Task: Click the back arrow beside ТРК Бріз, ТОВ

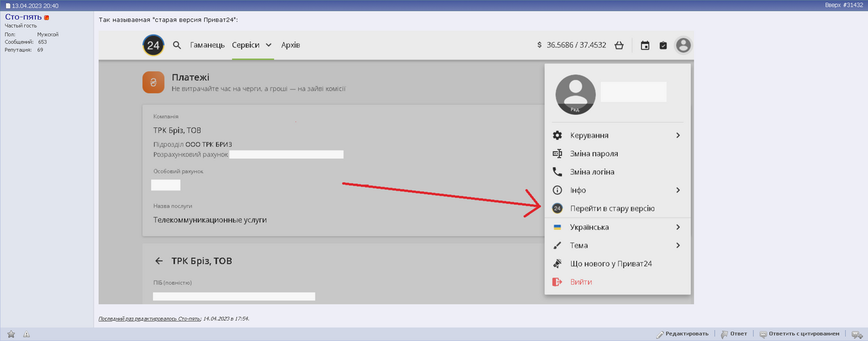Action: [x=159, y=261]
